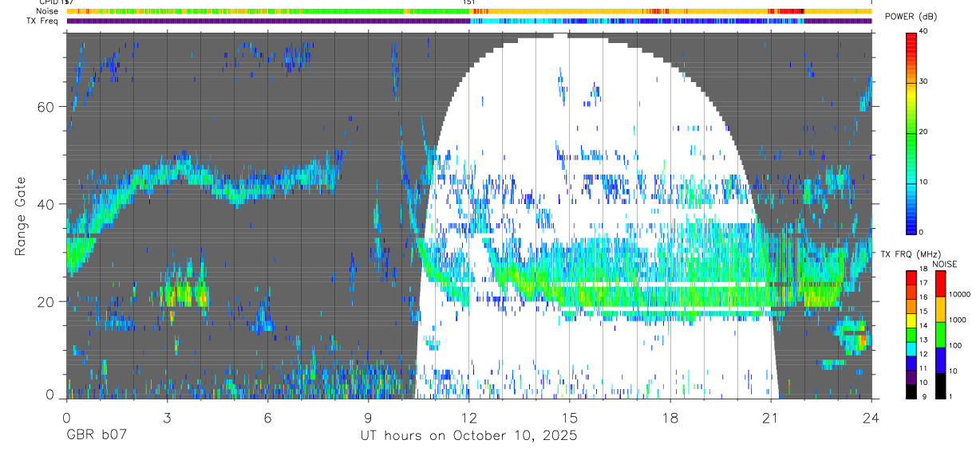Click the 9 tick label on the time axis

click(368, 418)
